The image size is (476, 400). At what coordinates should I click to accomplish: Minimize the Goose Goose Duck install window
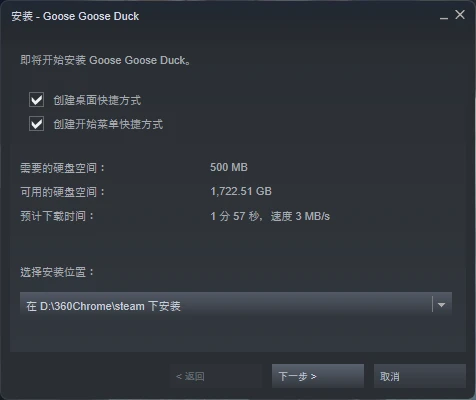point(444,16)
